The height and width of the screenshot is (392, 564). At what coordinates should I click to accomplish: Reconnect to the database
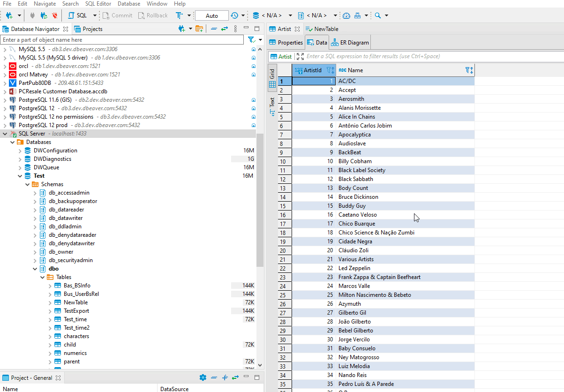(43, 15)
